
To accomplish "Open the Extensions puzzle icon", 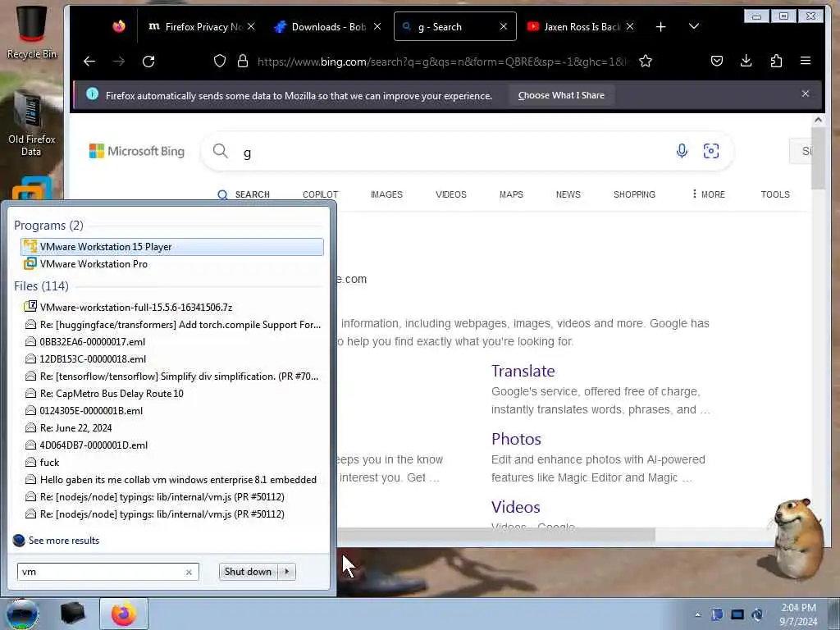I will pyautogui.click(x=776, y=61).
